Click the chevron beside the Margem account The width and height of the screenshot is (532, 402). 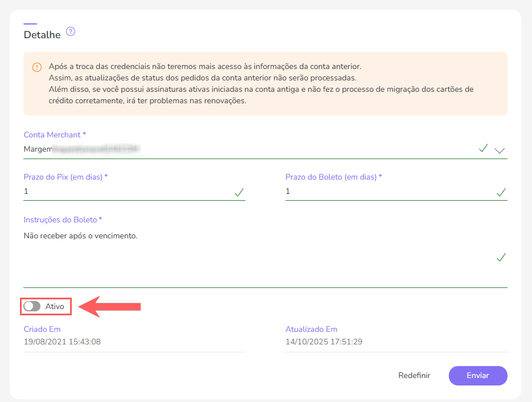pos(500,149)
